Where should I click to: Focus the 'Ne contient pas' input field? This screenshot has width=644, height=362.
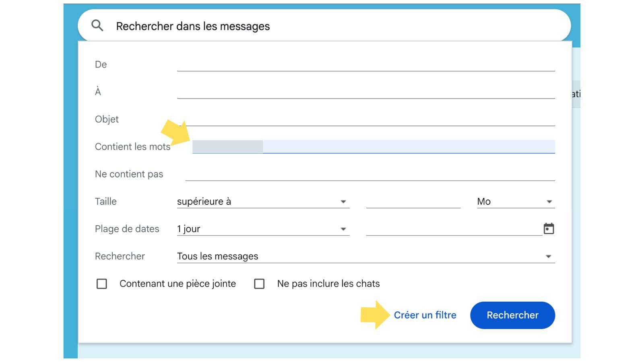tap(369, 174)
